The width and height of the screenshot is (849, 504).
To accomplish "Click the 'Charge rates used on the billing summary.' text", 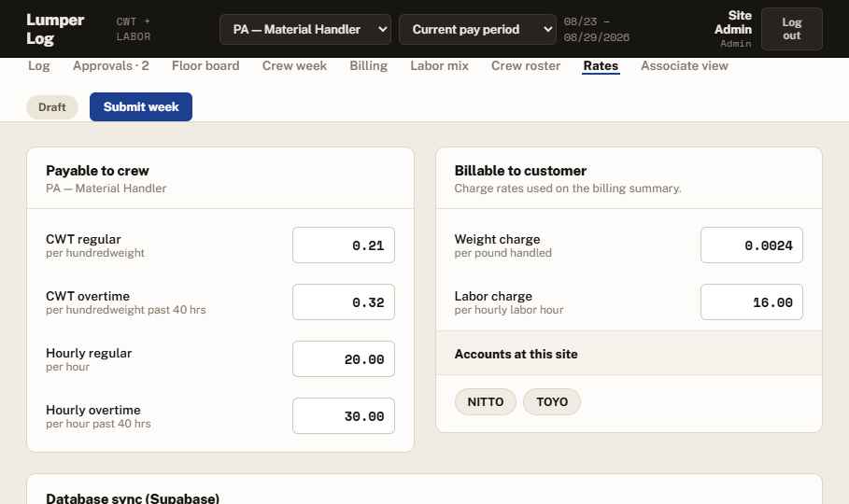I will tap(568, 189).
